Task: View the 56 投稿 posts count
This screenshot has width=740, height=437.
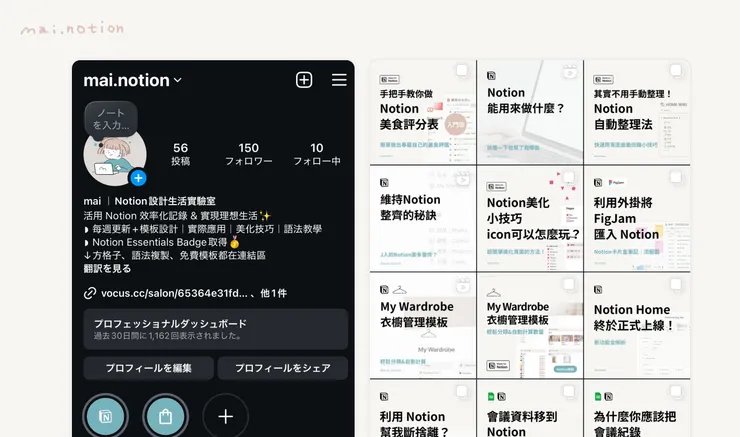Action: (180, 154)
